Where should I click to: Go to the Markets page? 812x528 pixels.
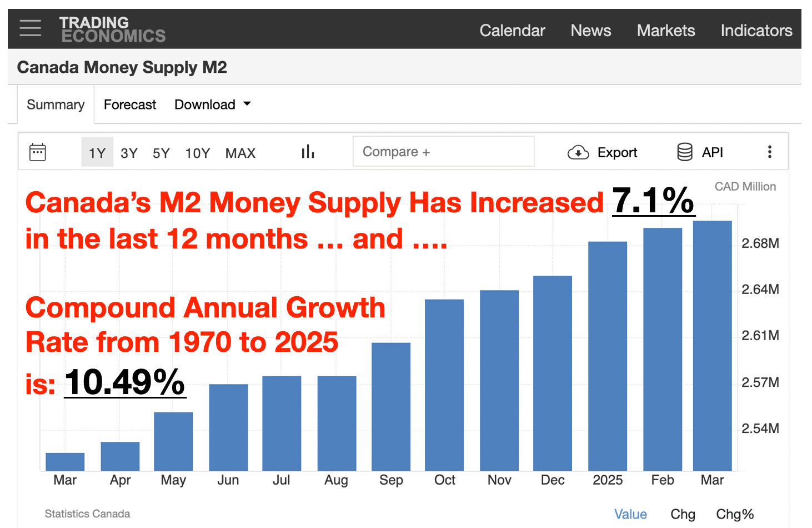point(665,31)
